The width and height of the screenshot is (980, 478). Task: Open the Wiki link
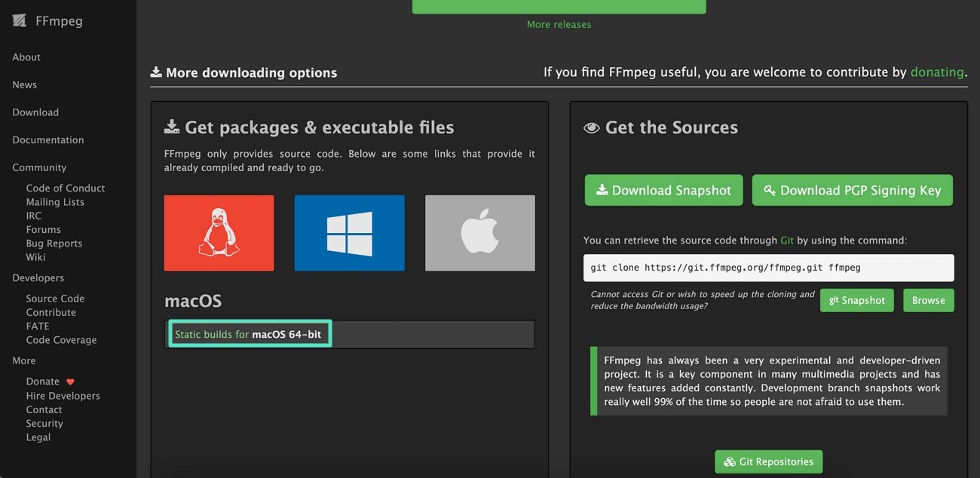pyautogui.click(x=35, y=257)
